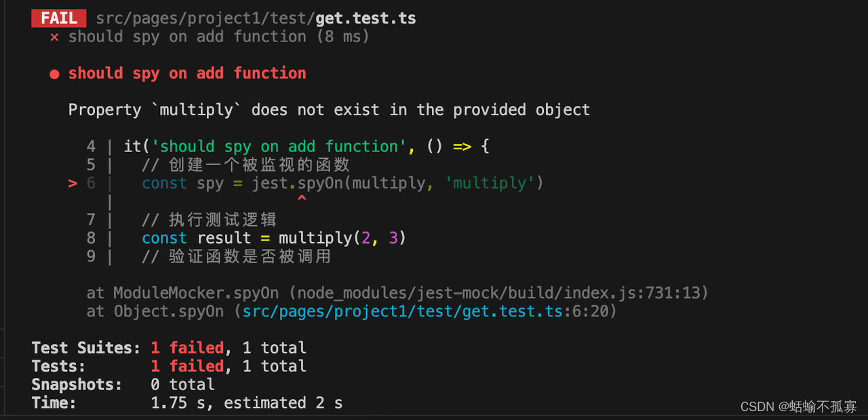
Task: Click the red bullet before test name
Action: tap(54, 74)
